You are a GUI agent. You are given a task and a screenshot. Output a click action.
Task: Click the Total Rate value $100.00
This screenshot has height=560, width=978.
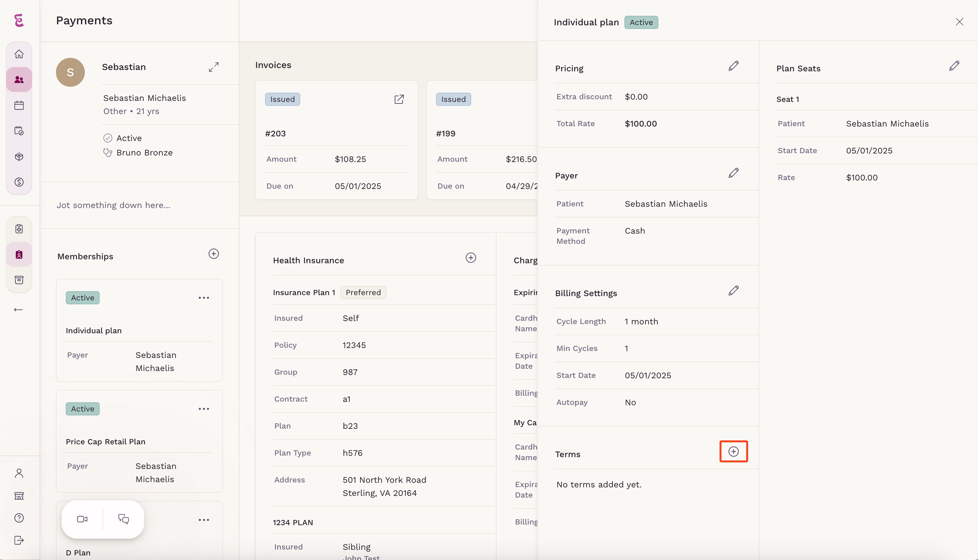tap(641, 124)
